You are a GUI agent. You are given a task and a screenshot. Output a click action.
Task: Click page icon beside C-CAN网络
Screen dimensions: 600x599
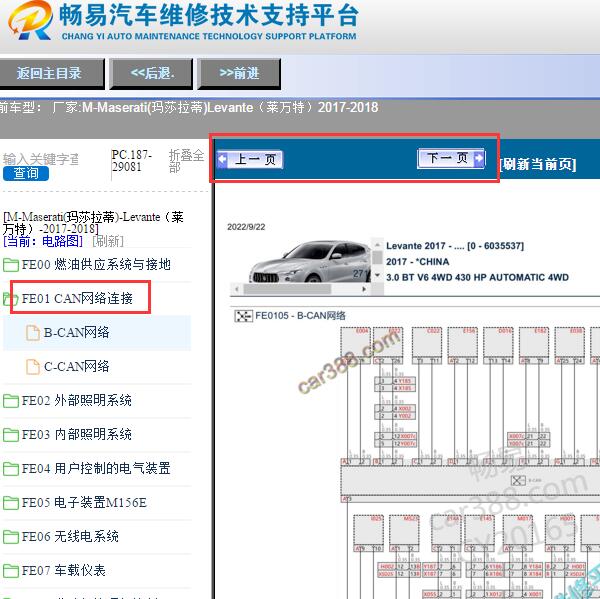point(33,367)
